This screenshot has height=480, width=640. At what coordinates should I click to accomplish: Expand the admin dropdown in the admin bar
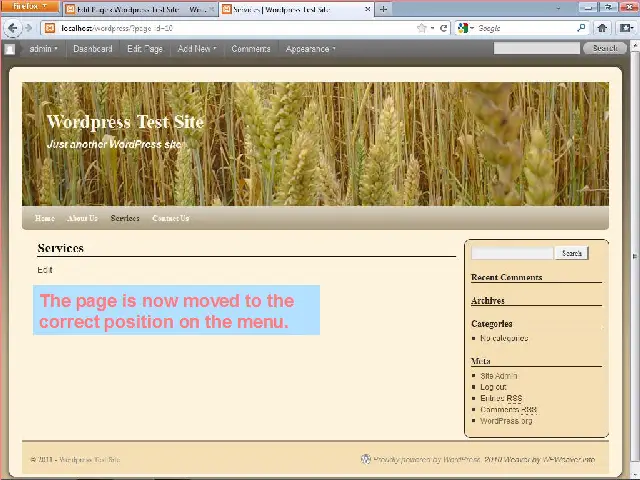coord(56,49)
